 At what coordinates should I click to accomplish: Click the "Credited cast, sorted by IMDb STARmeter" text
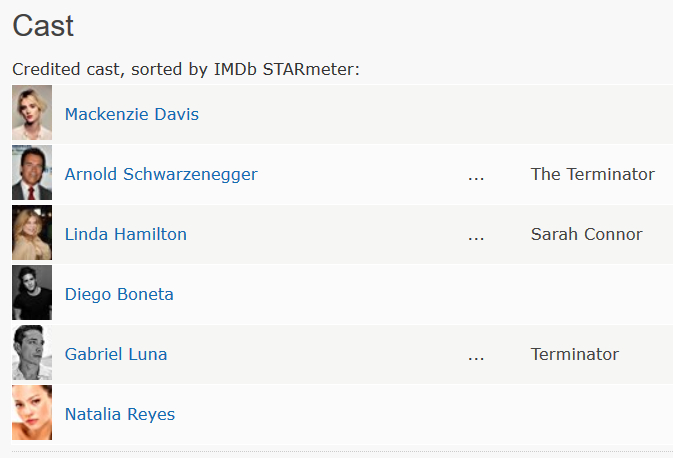tap(186, 70)
